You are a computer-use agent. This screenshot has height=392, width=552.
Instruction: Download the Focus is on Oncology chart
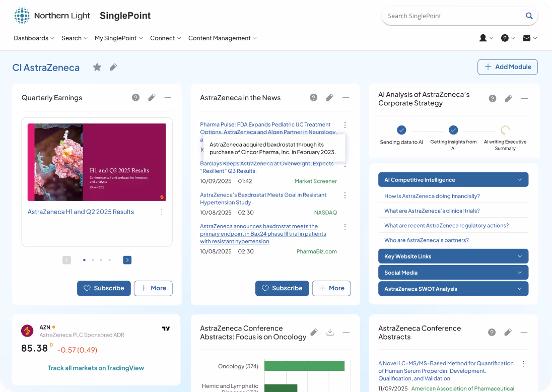pos(330,332)
